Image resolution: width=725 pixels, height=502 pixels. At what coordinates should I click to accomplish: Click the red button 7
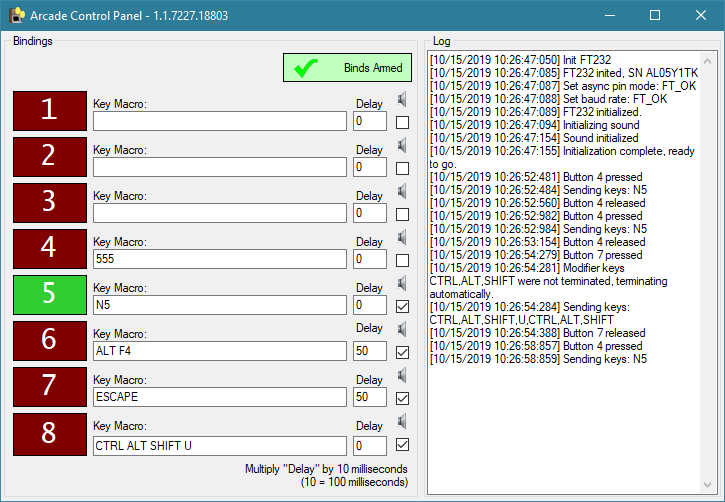pyautogui.click(x=50, y=387)
